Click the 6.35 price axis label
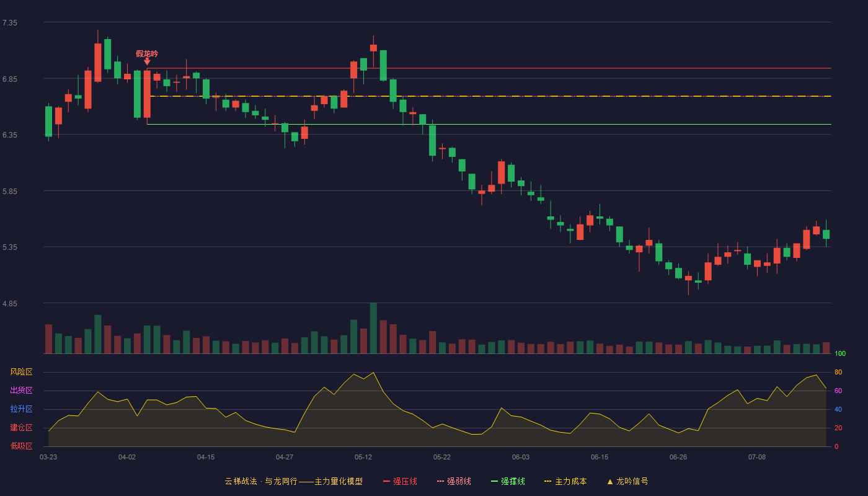Viewport: 868px width, 496px height. 10,135
